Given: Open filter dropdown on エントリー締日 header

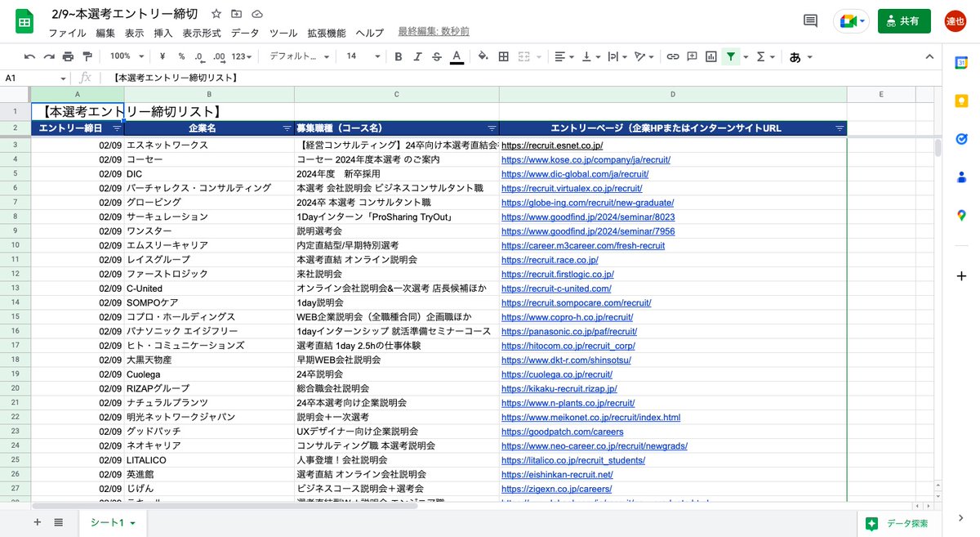Looking at the screenshot, I should pos(117,128).
